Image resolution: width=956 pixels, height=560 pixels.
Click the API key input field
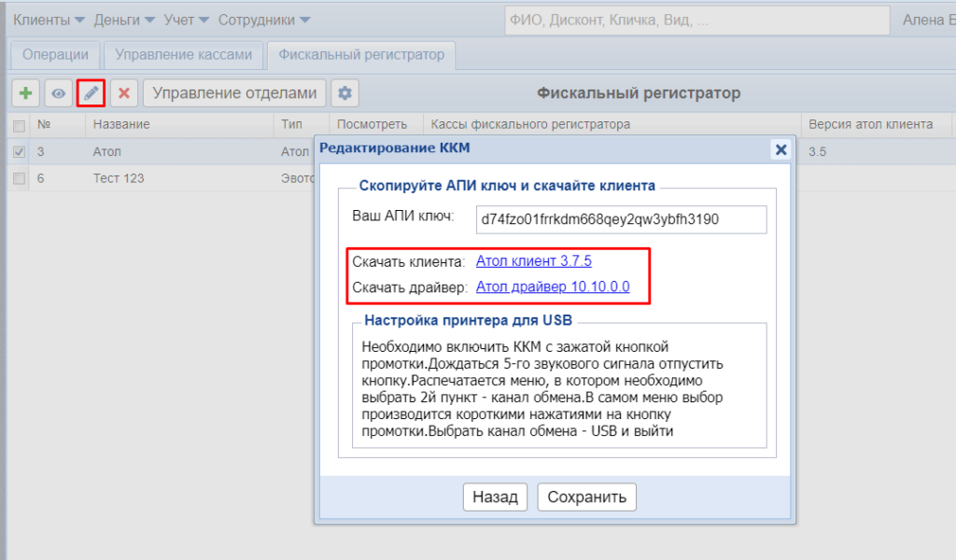[621, 219]
